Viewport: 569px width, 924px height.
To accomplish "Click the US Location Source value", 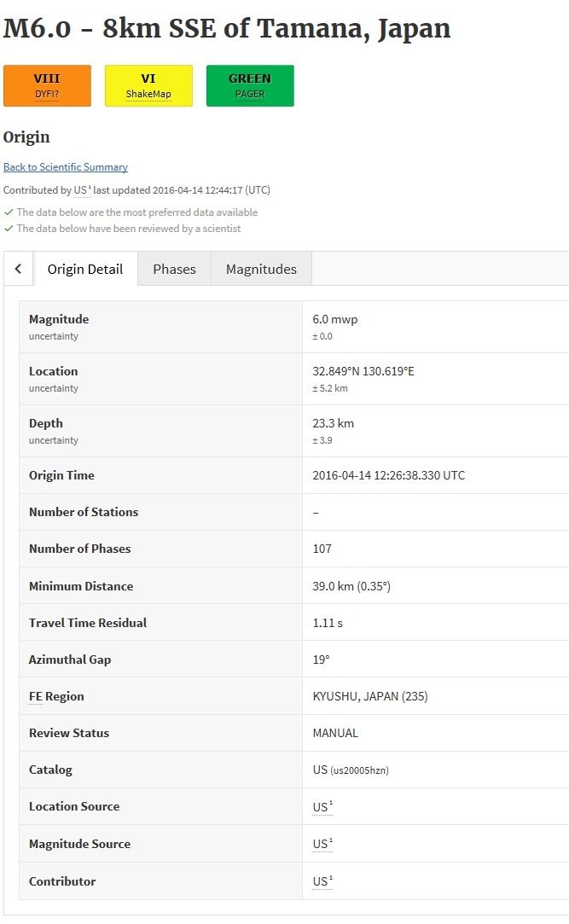I will click(322, 807).
